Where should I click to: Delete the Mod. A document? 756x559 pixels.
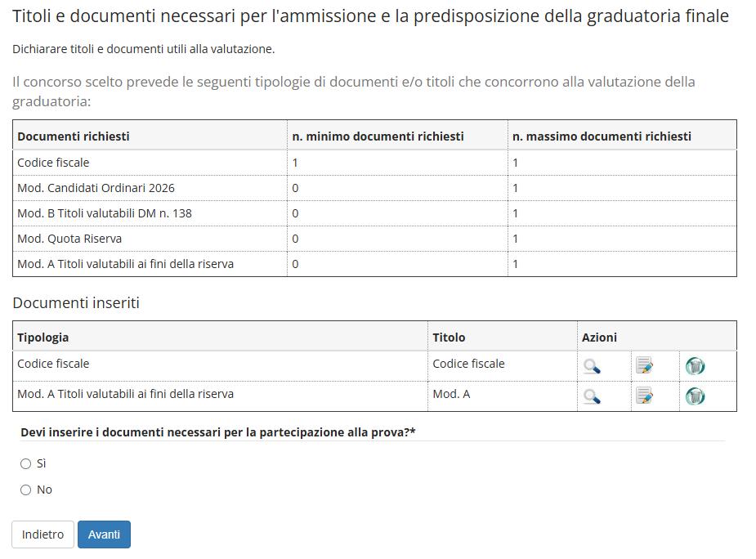pyautogui.click(x=695, y=396)
